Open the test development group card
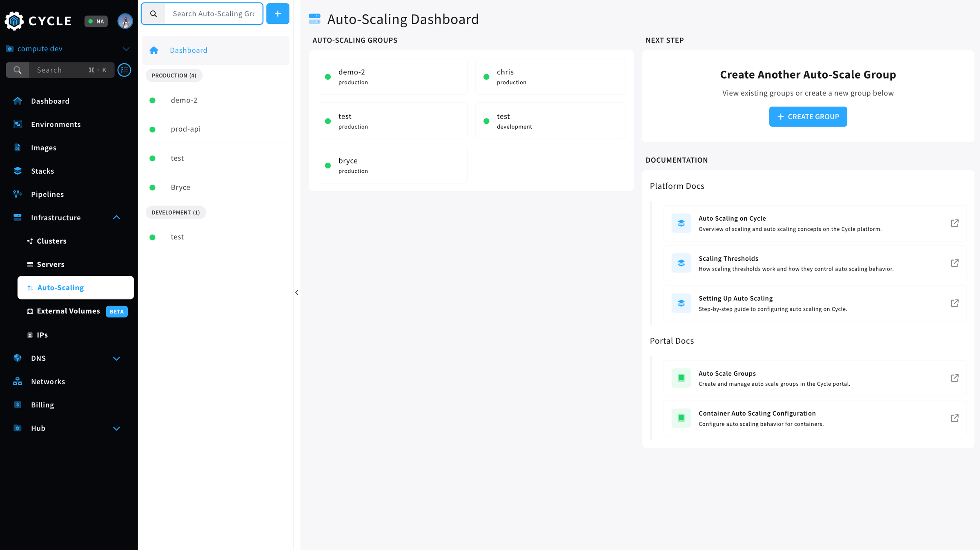Viewport: 980px width, 550px height. [550, 121]
